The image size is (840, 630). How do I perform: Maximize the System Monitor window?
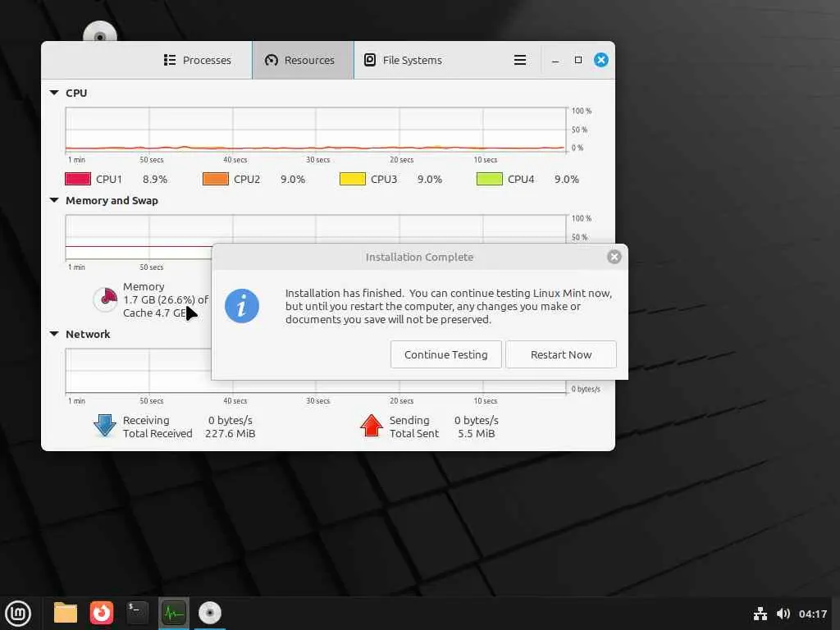pos(578,60)
